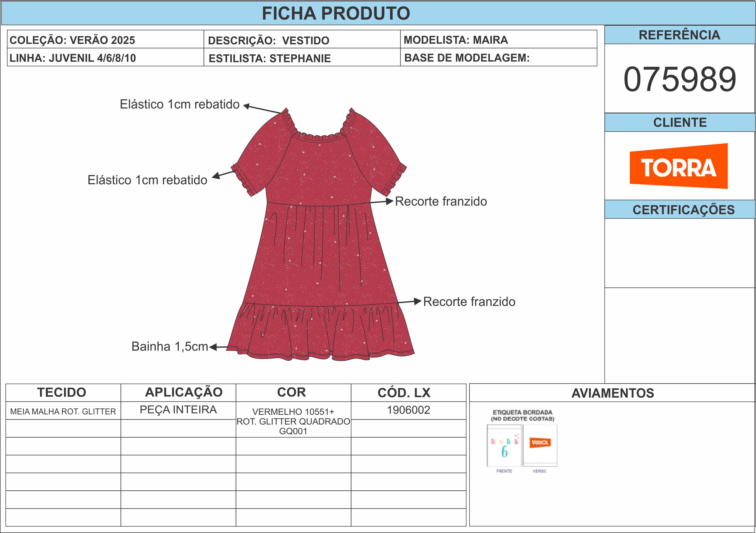Select the front label thumbnail with number 6

(504, 445)
